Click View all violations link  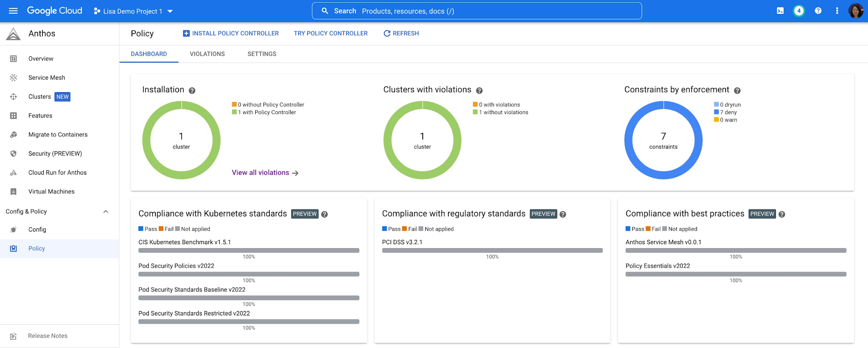point(265,173)
